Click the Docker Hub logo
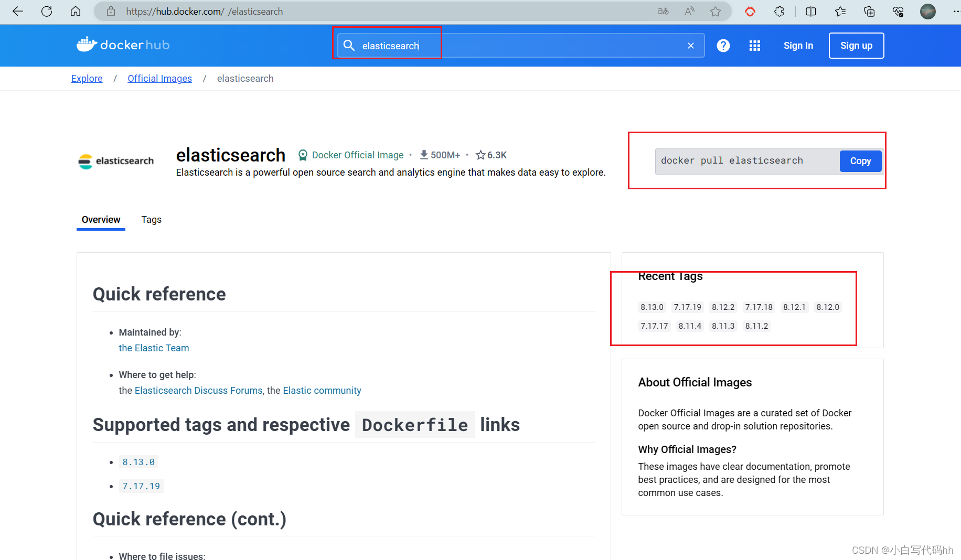The width and height of the screenshot is (961, 560). [x=123, y=45]
